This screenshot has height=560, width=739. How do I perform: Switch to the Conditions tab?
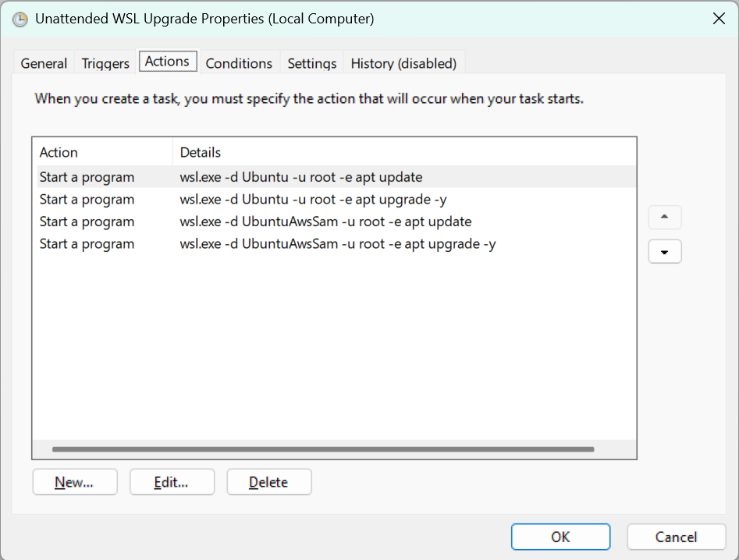(239, 63)
